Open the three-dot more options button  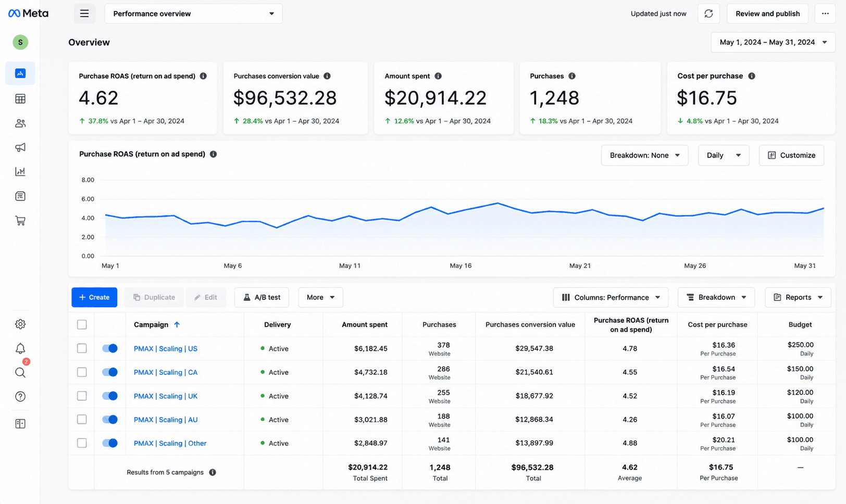click(x=825, y=14)
